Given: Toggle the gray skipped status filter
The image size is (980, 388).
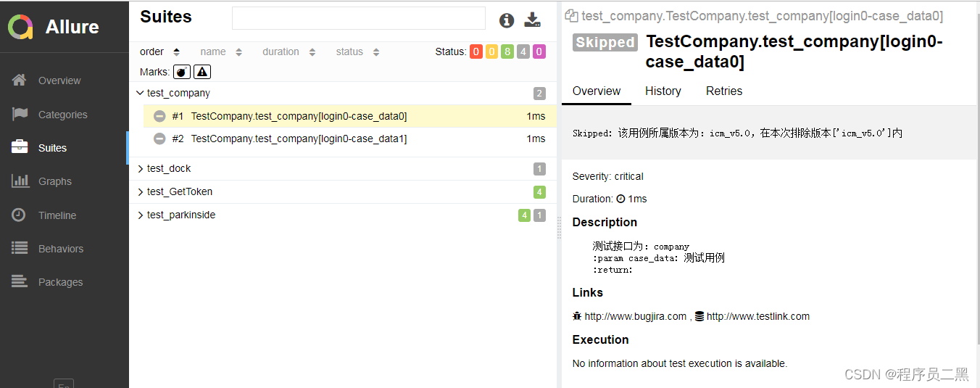Looking at the screenshot, I should coord(523,51).
